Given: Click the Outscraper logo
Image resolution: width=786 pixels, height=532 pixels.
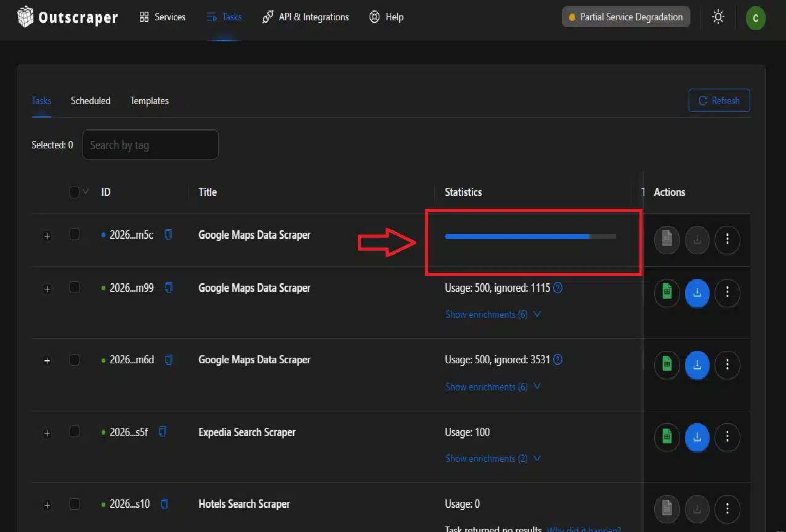Looking at the screenshot, I should click(x=67, y=17).
